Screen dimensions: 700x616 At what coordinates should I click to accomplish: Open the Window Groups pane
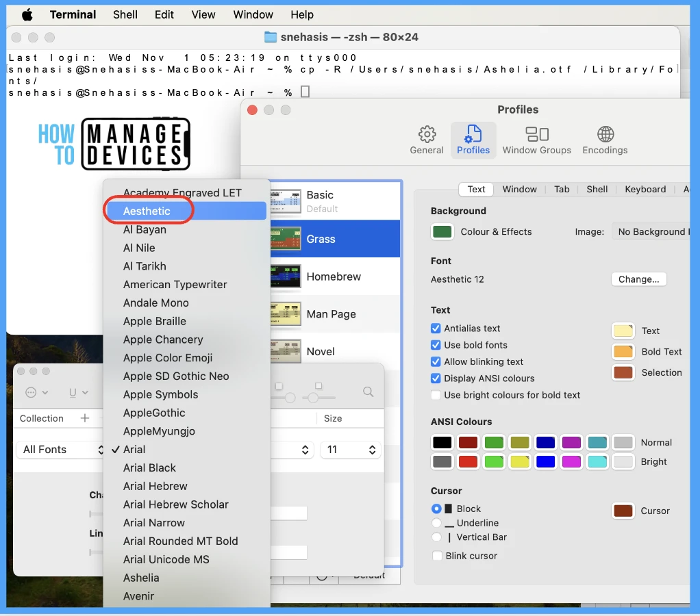point(536,140)
